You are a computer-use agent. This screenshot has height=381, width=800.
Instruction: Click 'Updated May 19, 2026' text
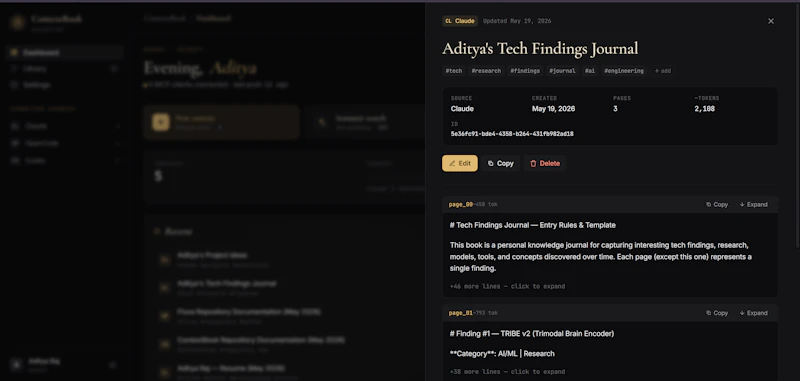pos(517,21)
